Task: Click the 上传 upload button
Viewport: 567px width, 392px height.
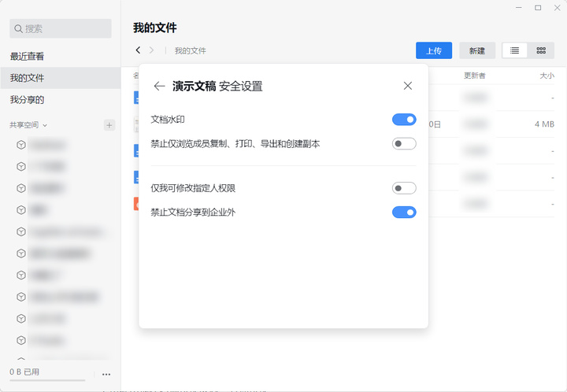Action: (x=434, y=50)
